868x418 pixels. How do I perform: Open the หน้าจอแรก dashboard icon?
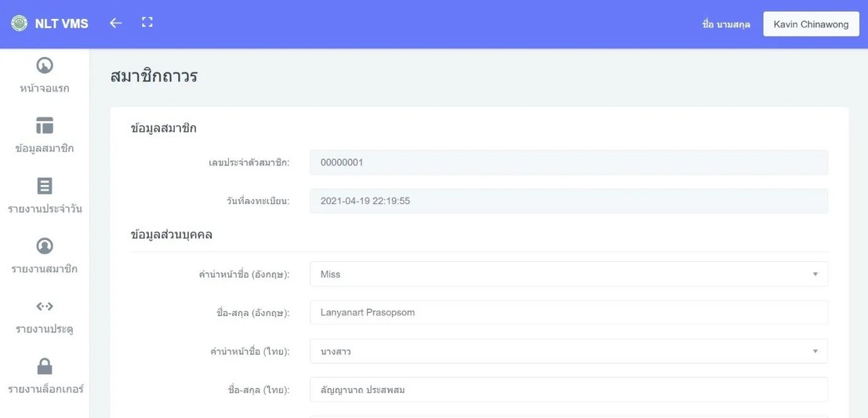pyautogui.click(x=45, y=65)
